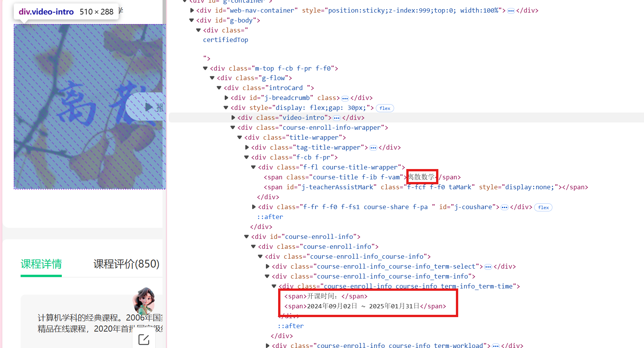
Task: Click the page scrollbar beside the video
Action: point(164,12)
